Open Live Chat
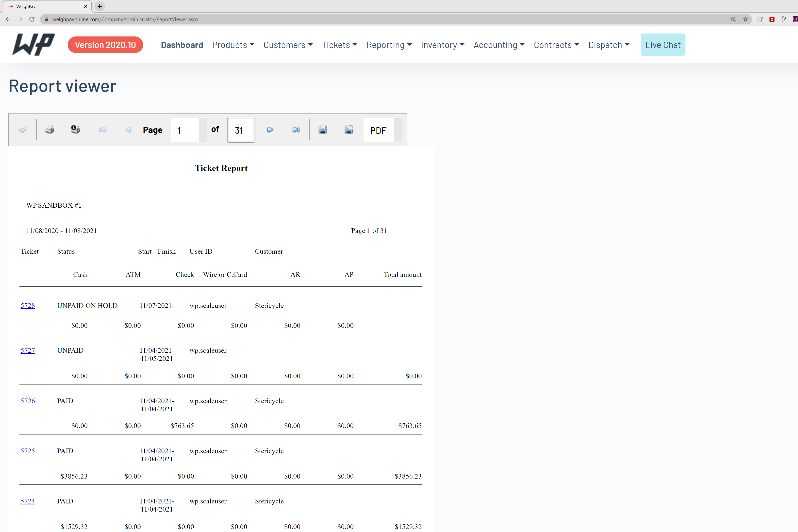The height and width of the screenshot is (532, 798). coord(663,45)
